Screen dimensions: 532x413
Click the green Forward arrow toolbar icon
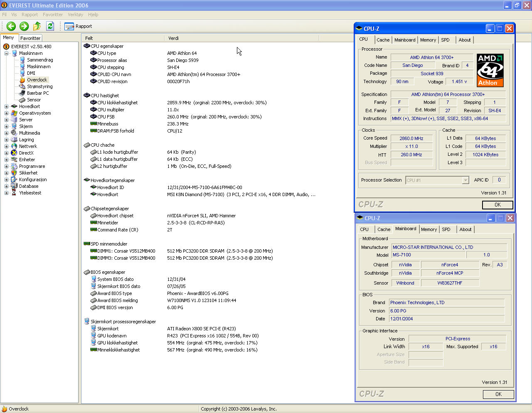click(24, 26)
